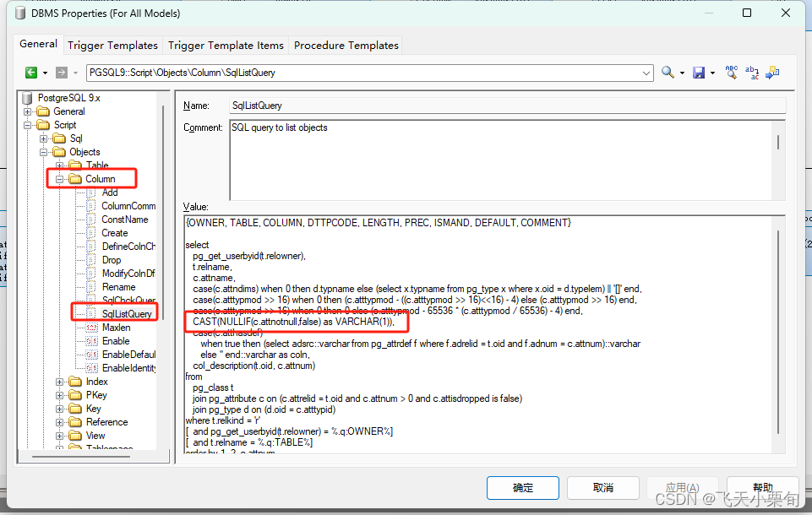The image size is (812, 515).
Task: Switch to the Trigger Templates tab
Action: click(x=112, y=45)
